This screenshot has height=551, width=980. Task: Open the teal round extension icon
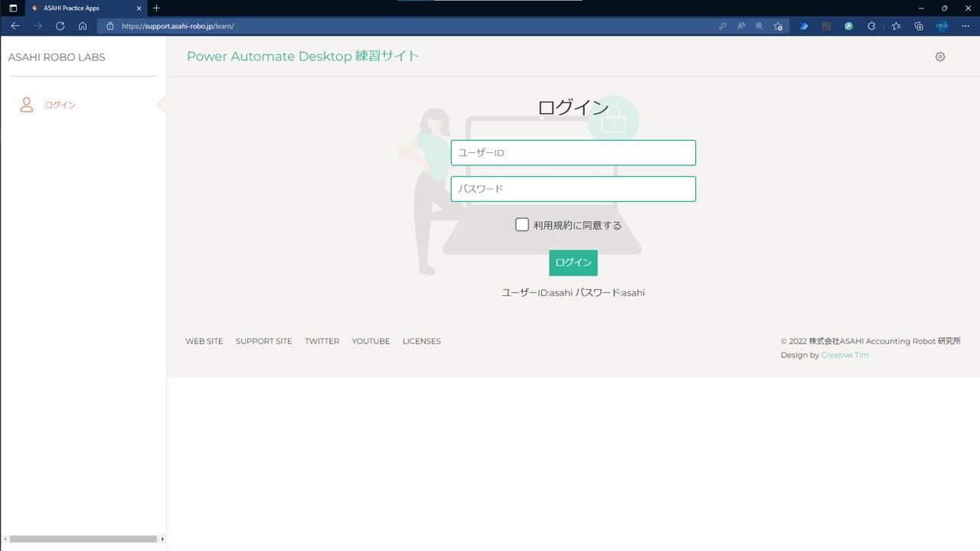tap(848, 26)
